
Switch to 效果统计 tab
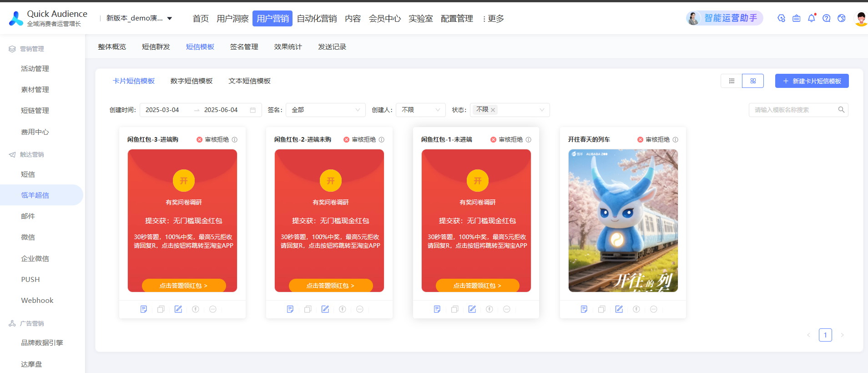click(288, 47)
